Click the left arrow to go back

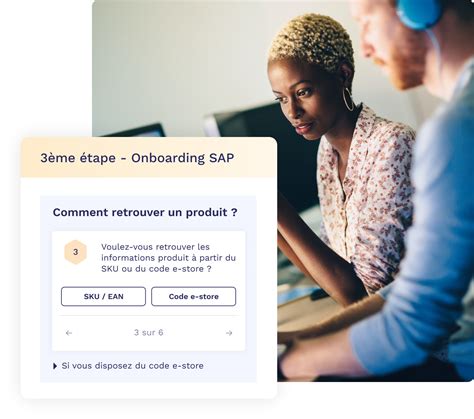(x=69, y=333)
